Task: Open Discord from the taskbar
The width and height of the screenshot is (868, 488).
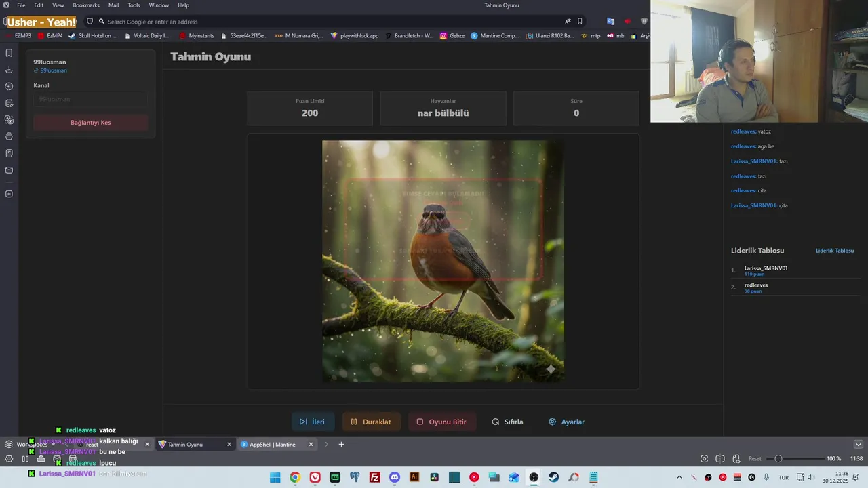Action: [395, 477]
